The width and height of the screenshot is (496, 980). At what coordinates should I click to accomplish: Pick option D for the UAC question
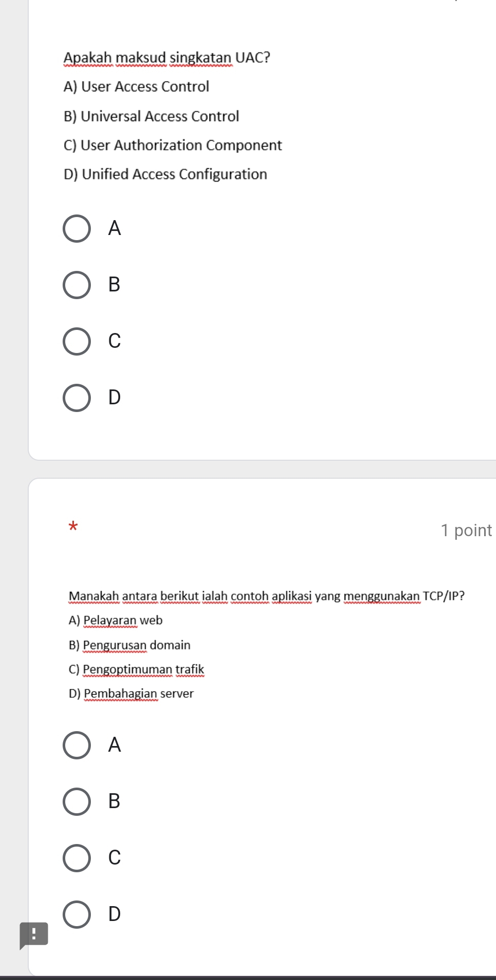click(77, 398)
